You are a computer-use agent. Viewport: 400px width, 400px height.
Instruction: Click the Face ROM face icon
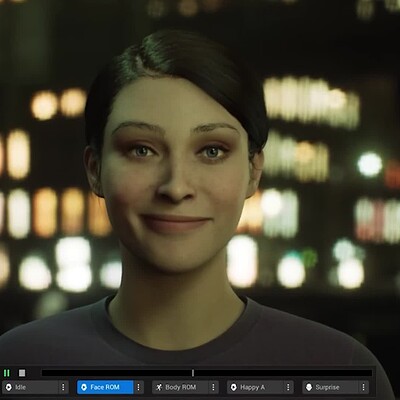point(84,387)
